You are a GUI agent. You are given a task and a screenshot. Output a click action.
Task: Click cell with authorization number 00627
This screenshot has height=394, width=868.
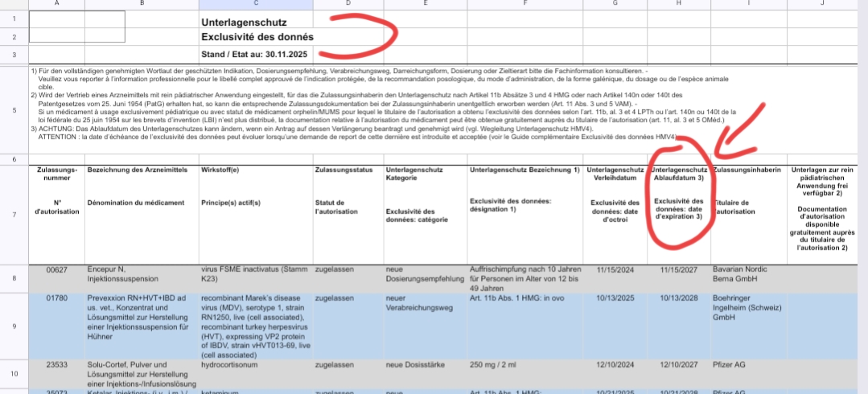point(57,279)
